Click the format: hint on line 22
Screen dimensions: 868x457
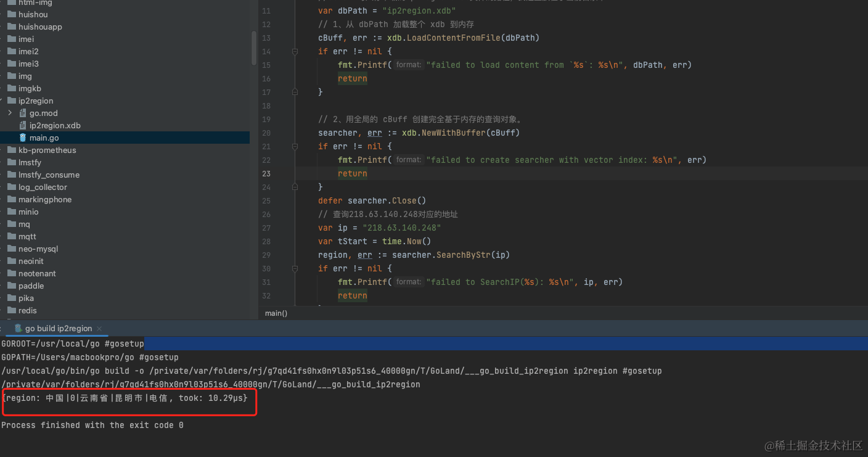coord(408,160)
